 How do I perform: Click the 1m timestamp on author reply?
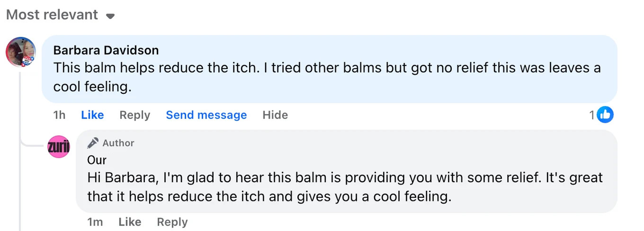[95, 222]
